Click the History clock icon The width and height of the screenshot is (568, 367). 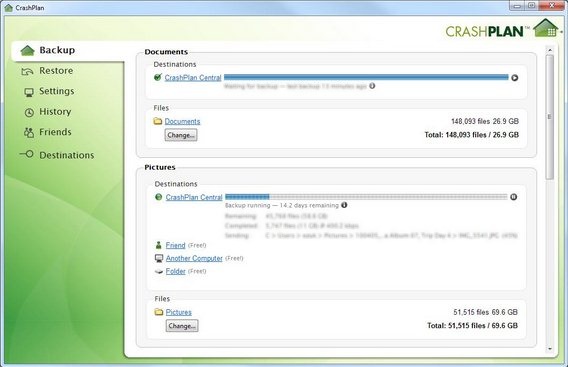point(29,112)
